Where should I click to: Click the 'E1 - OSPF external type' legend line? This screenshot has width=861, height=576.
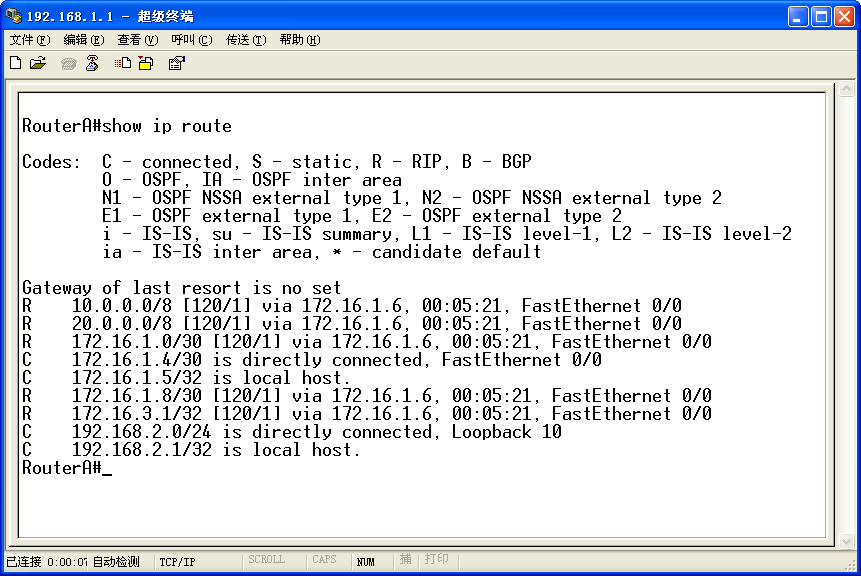click(x=362, y=216)
